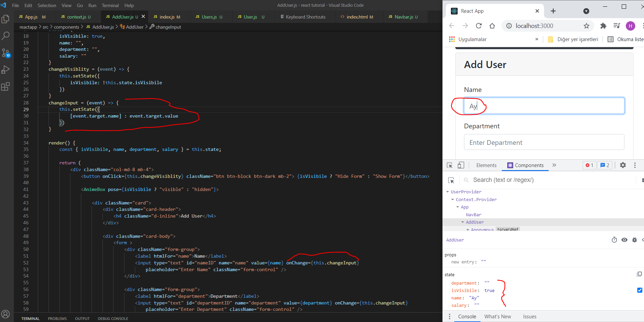Collapse the AddUser component node
This screenshot has height=322, width=644.
pos(463,222)
